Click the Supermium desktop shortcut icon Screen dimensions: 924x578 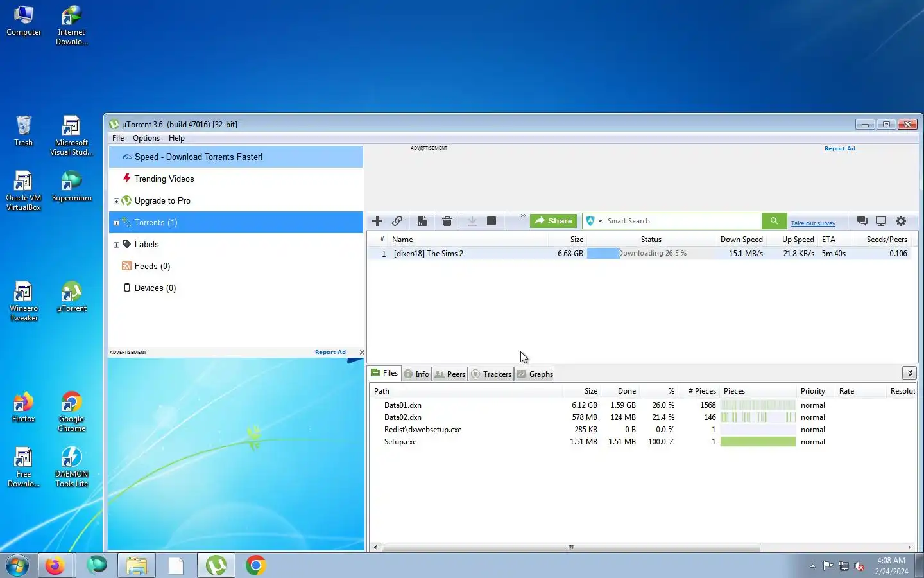click(71, 186)
